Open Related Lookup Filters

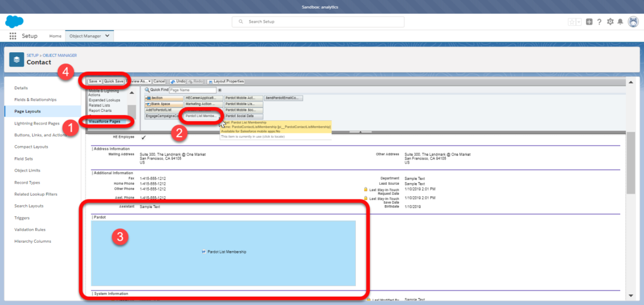pyautogui.click(x=36, y=194)
